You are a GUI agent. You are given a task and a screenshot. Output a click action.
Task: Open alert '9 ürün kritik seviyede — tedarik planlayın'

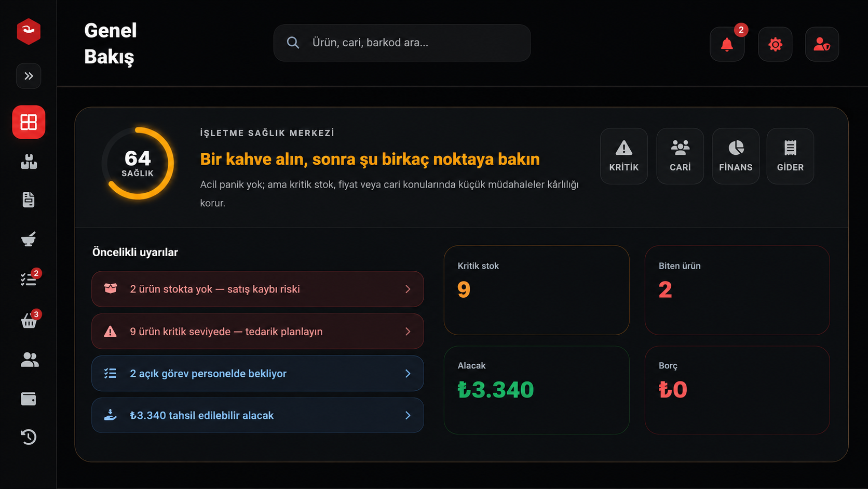[257, 331]
